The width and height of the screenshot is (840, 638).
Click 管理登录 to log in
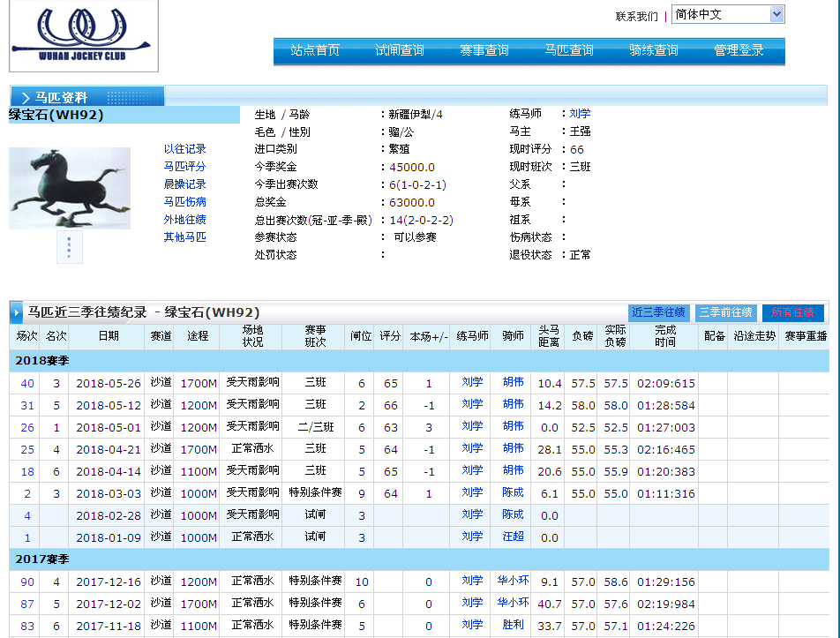pyautogui.click(x=739, y=51)
